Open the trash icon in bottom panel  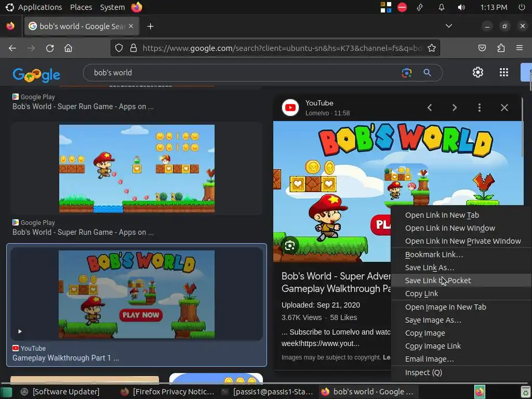[526, 392]
